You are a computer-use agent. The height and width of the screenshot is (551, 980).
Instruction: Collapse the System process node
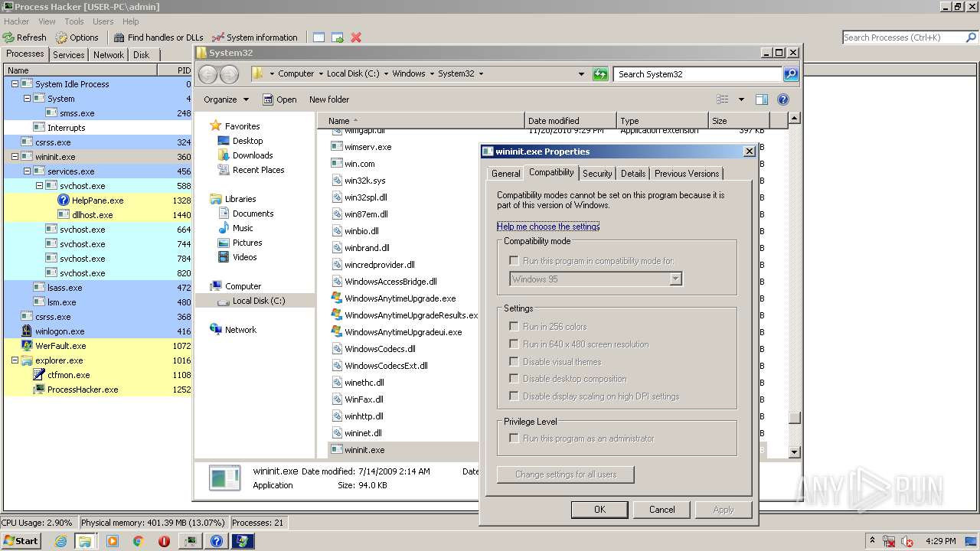(x=27, y=99)
